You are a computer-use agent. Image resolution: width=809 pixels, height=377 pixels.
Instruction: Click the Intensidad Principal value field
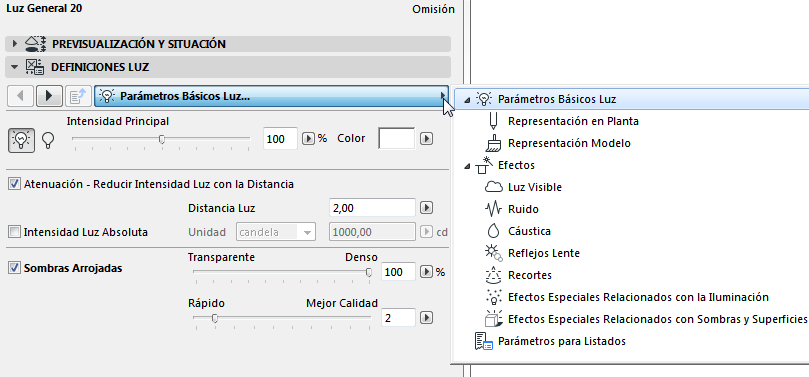[x=280, y=139]
